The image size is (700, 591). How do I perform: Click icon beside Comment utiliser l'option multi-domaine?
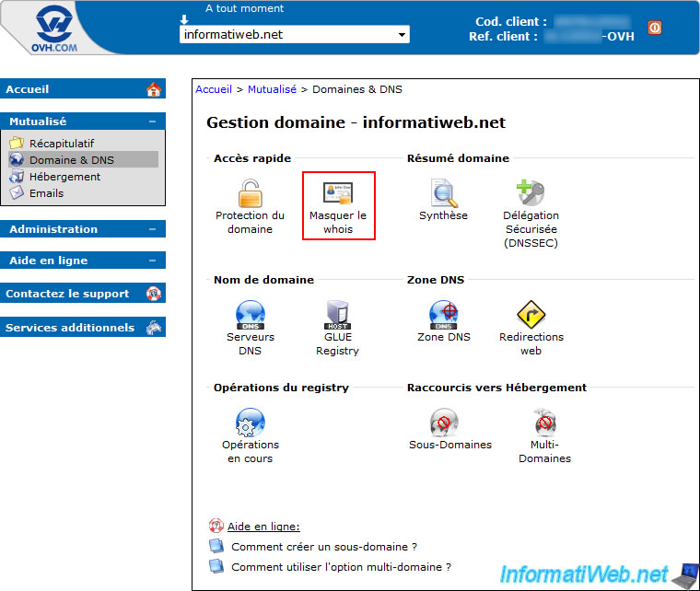point(216,566)
